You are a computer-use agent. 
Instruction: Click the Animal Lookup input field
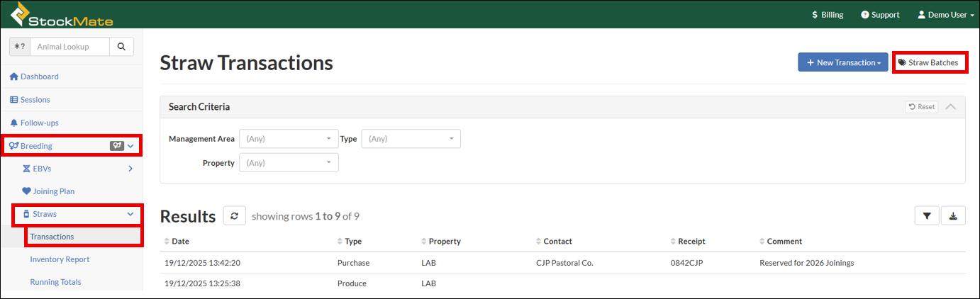click(69, 47)
